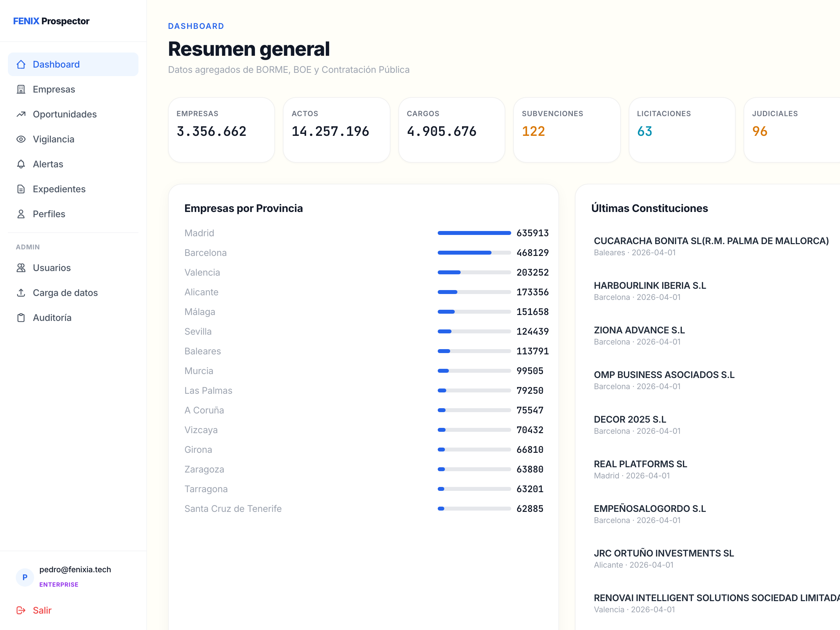
Task: Click the Vigilancia eye icon
Action: click(x=21, y=139)
